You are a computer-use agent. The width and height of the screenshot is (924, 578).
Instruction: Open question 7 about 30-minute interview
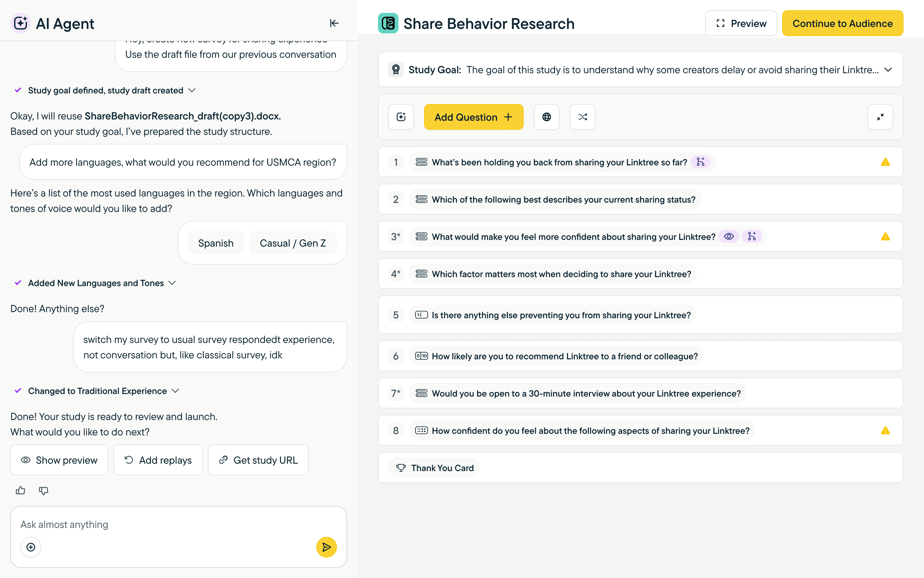click(640, 393)
